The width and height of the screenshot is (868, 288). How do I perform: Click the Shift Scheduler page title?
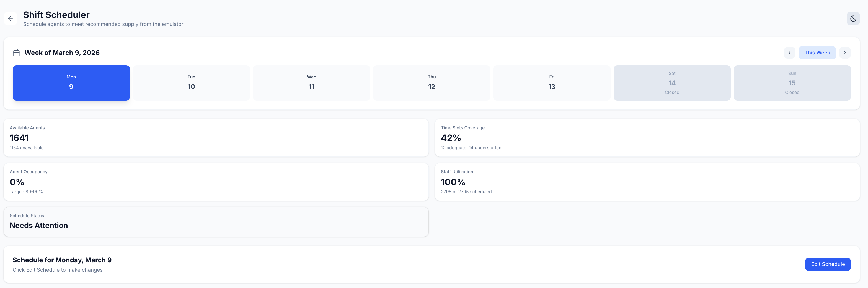(x=56, y=15)
